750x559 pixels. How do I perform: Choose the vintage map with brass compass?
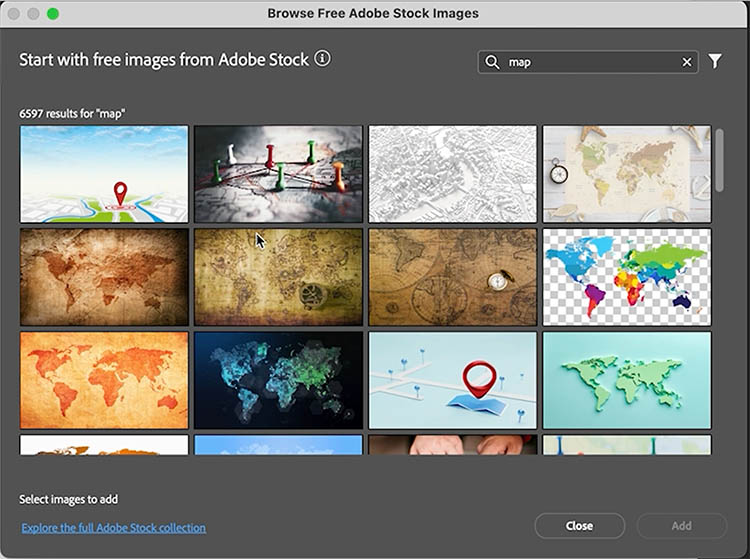click(453, 277)
